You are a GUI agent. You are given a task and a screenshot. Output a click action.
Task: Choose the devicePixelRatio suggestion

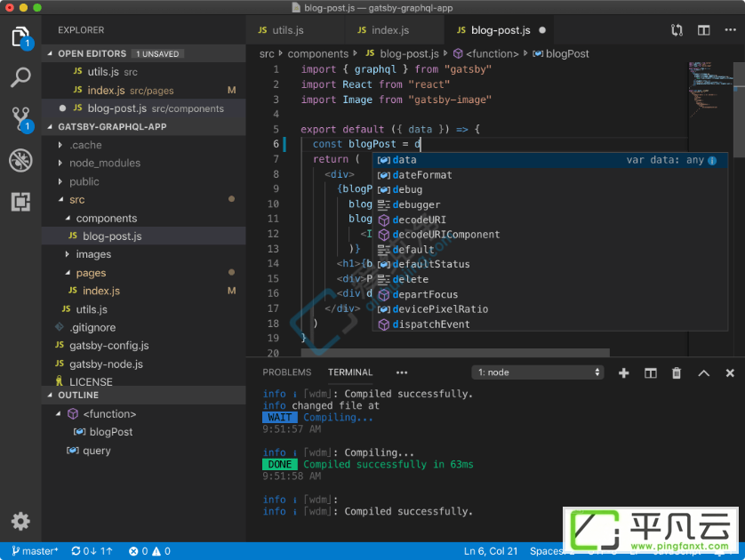550,309
